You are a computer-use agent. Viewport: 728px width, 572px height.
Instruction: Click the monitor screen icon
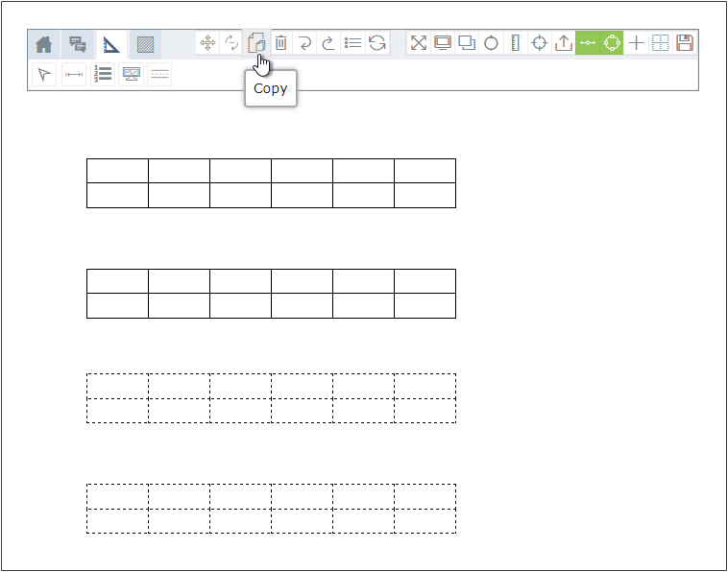click(x=443, y=43)
